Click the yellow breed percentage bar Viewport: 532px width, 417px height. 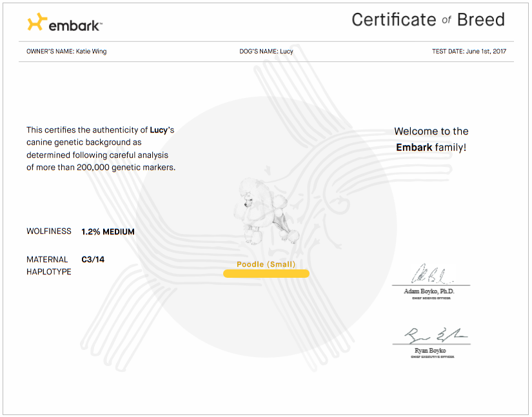(266, 273)
